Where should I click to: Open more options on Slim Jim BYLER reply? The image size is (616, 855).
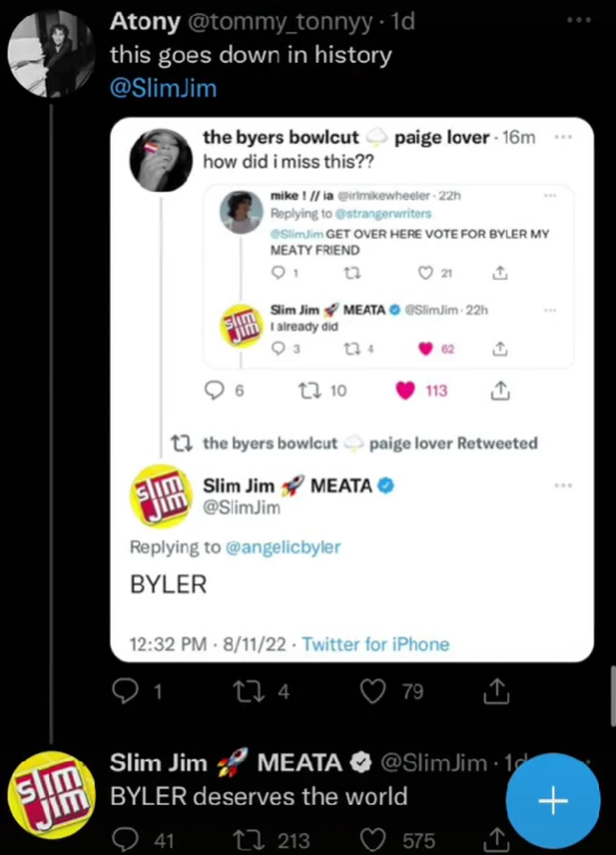tap(563, 486)
